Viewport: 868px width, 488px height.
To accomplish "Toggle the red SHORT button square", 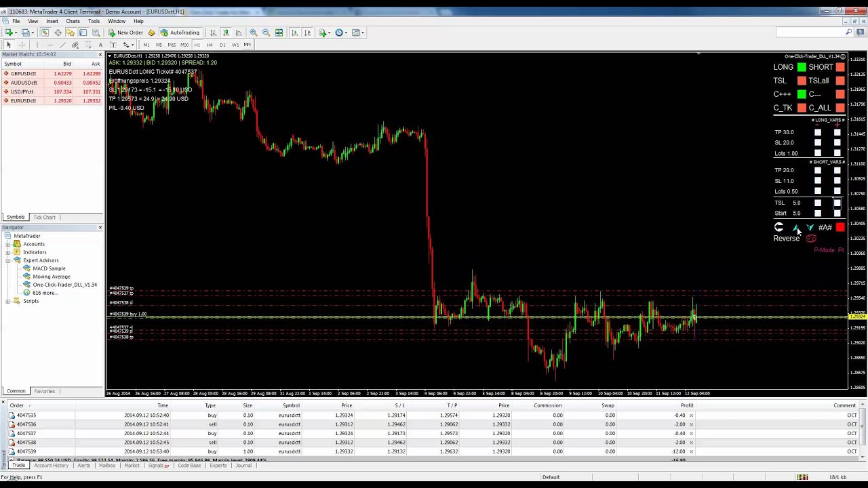I will point(840,67).
